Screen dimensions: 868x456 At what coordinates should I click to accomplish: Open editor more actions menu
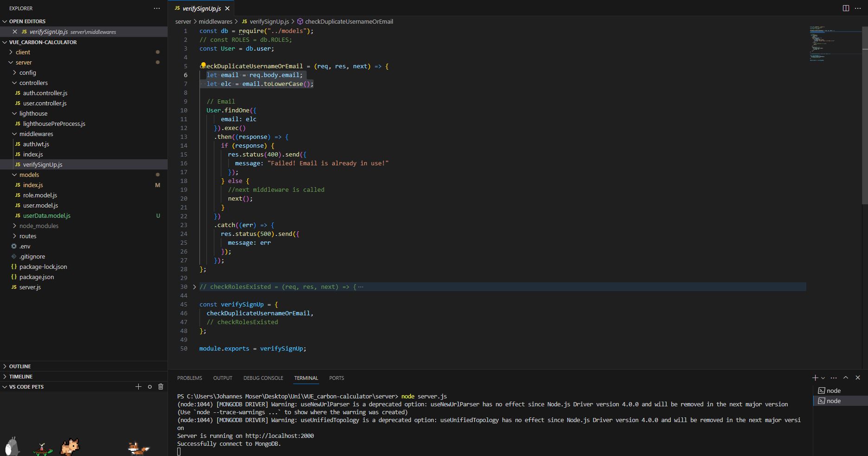pyautogui.click(x=857, y=8)
